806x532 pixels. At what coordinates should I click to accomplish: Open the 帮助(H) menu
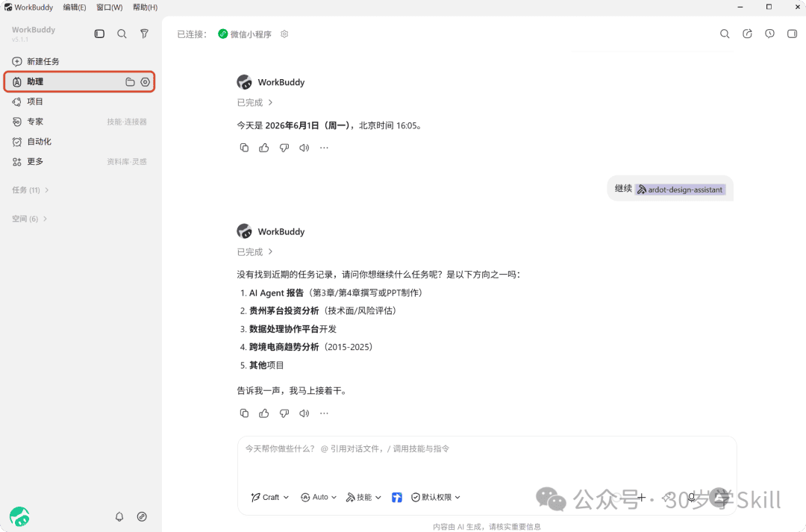(145, 7)
